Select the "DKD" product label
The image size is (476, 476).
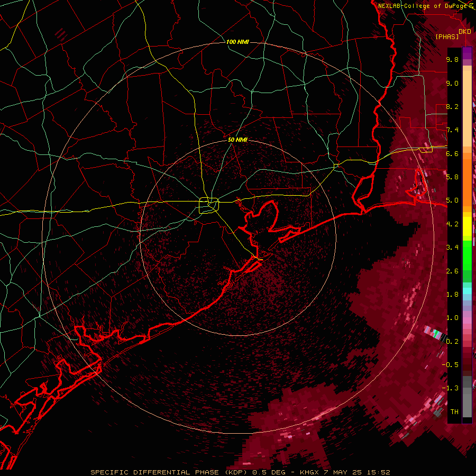tap(465, 31)
